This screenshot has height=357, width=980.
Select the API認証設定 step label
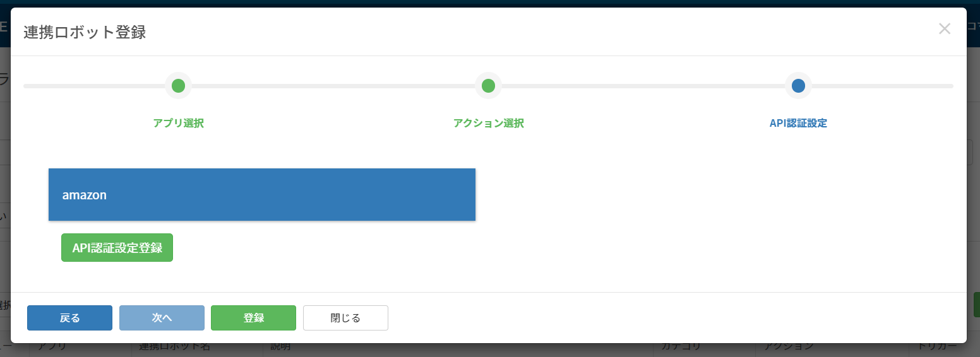(x=798, y=124)
